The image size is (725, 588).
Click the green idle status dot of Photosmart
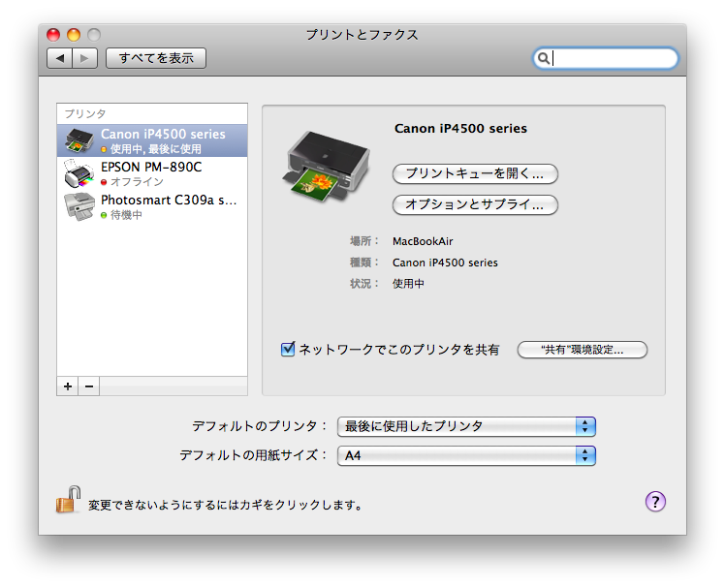click(104, 215)
